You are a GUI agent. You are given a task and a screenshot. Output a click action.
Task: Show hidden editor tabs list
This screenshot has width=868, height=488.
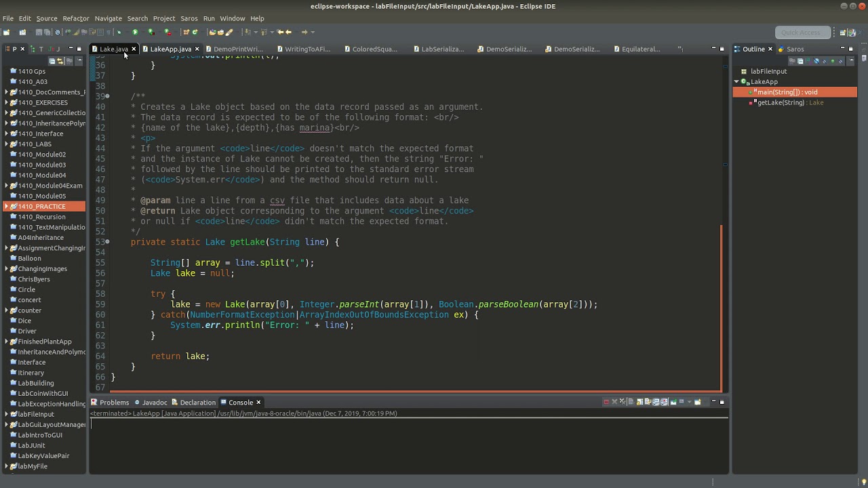tap(680, 49)
